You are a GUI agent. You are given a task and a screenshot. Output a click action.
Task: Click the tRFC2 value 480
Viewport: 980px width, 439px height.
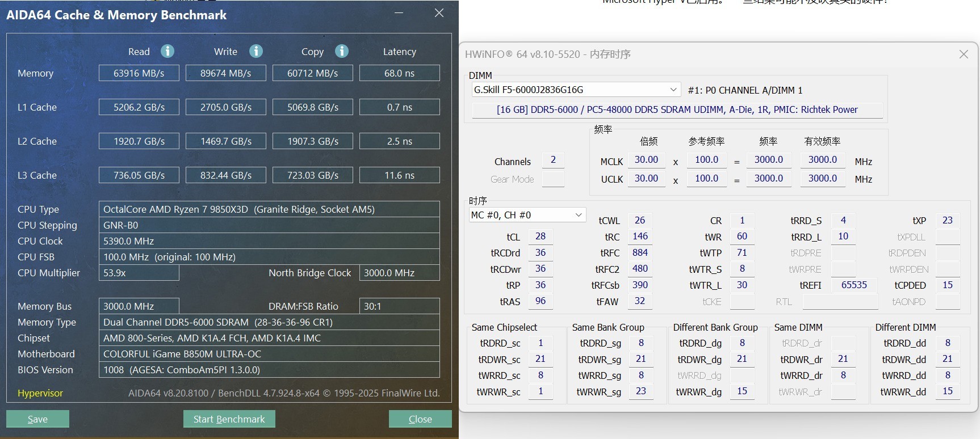click(640, 269)
